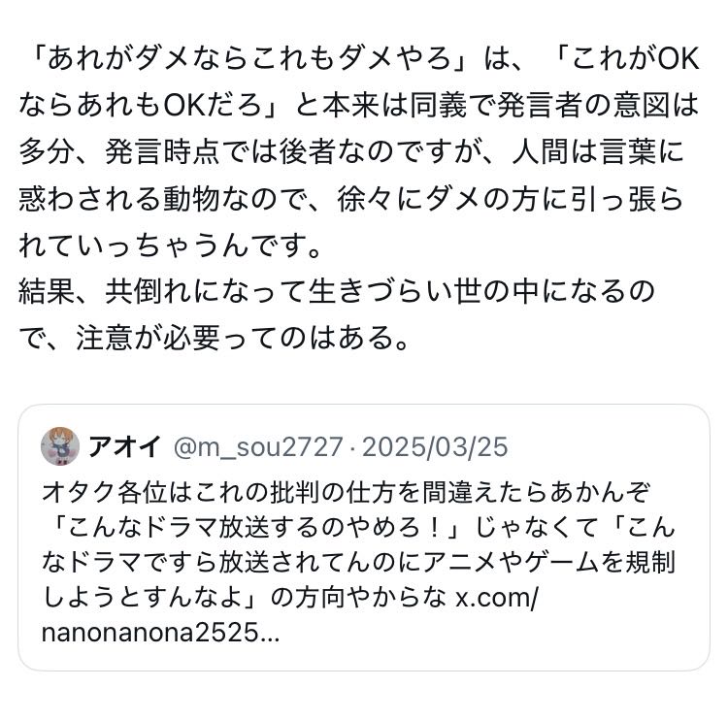The width and height of the screenshot is (728, 720).
Task: Click quoted line starting なドラマですら放送
Action: [359, 562]
